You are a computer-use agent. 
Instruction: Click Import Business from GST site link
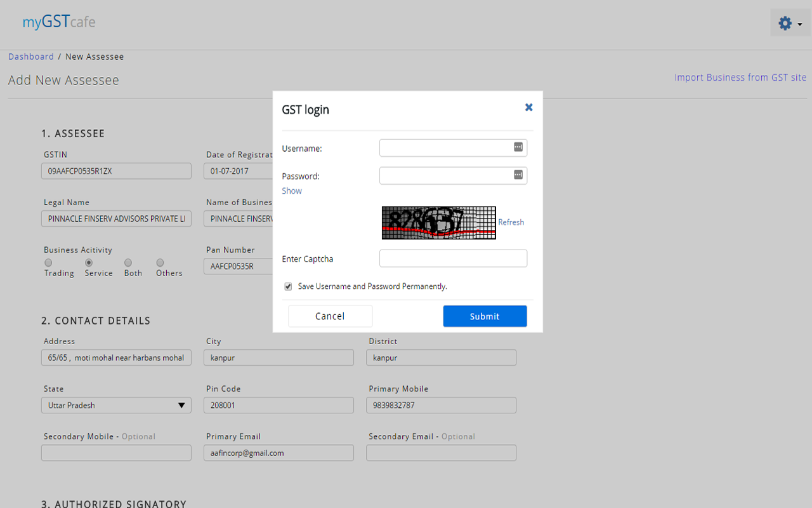point(740,77)
